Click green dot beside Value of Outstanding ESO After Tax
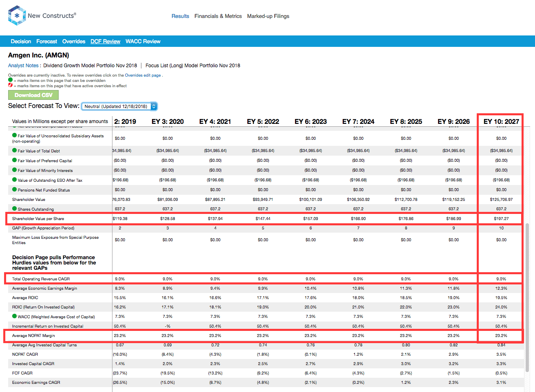 [15, 180]
